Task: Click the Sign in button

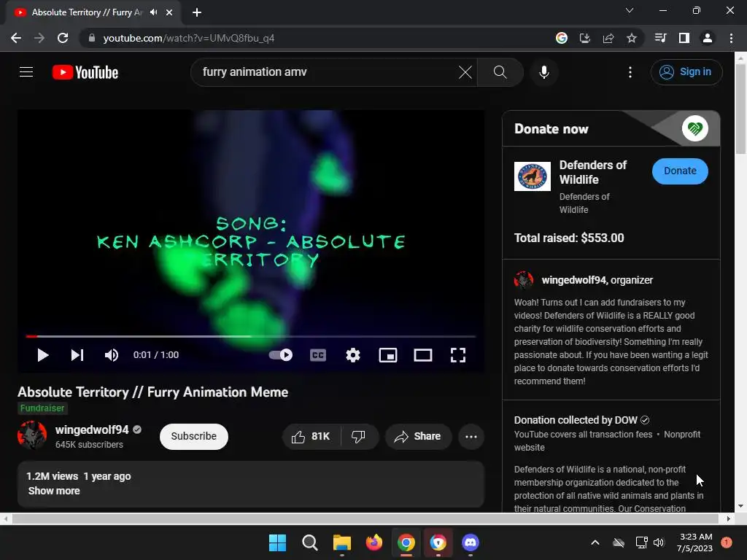Action: pos(686,72)
